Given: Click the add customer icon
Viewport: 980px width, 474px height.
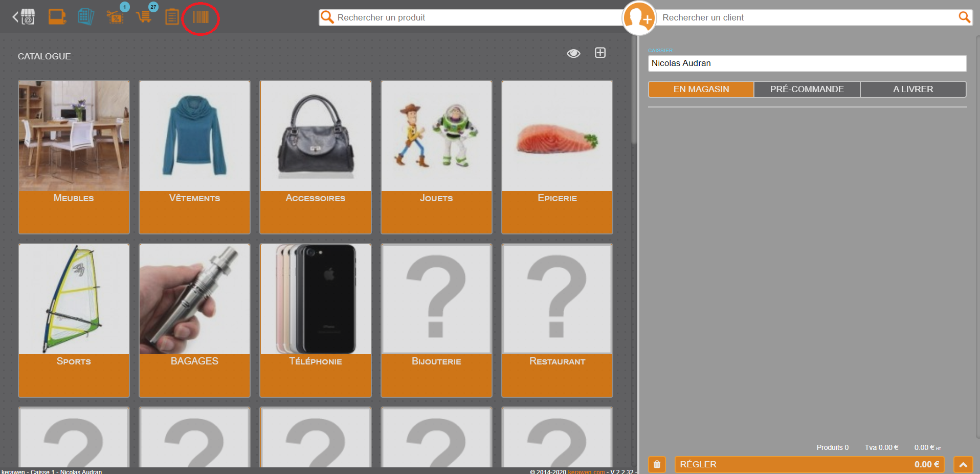Looking at the screenshot, I should 639,18.
